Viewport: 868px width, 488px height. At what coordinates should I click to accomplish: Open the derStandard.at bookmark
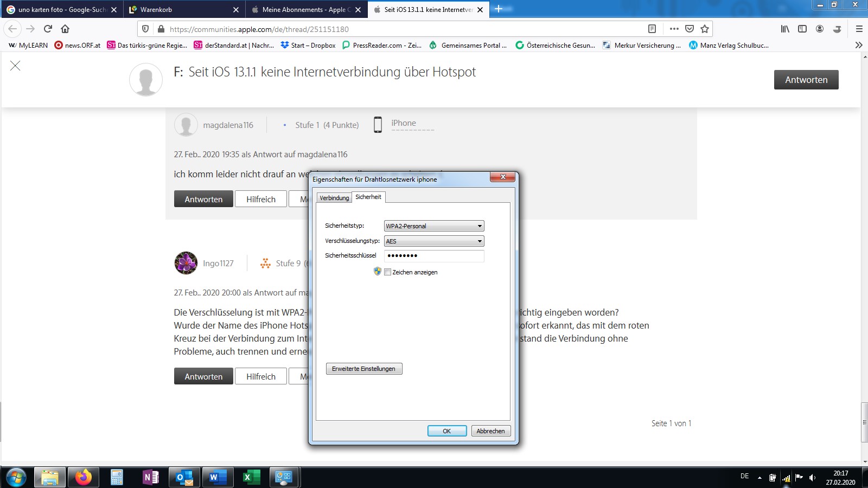coord(234,45)
